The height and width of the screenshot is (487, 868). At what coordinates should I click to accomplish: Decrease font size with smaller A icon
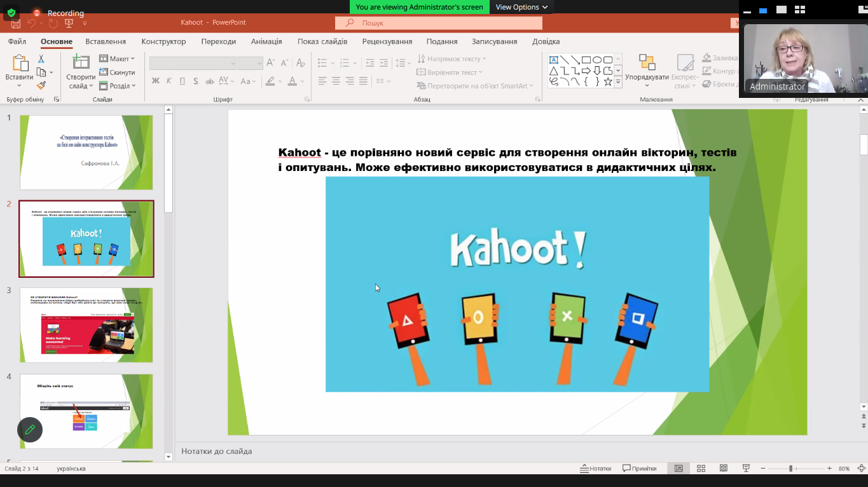click(284, 63)
